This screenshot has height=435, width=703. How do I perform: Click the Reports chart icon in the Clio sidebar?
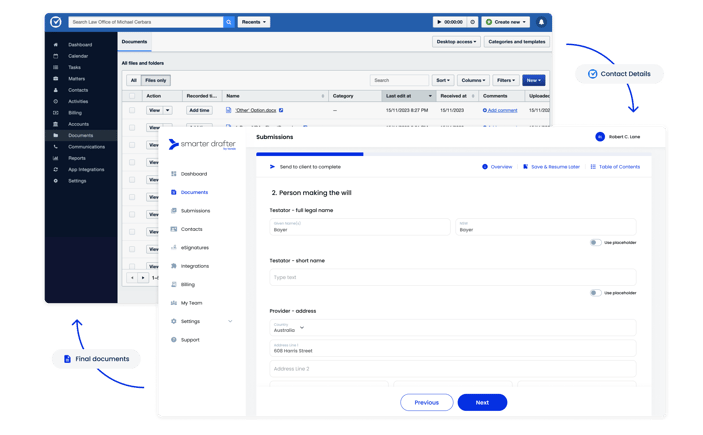coord(56,158)
